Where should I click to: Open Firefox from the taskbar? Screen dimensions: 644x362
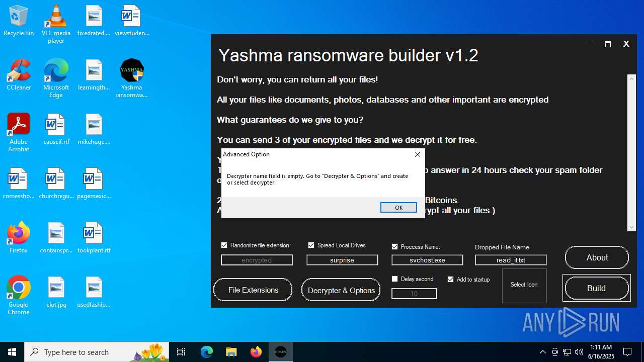[x=256, y=352]
